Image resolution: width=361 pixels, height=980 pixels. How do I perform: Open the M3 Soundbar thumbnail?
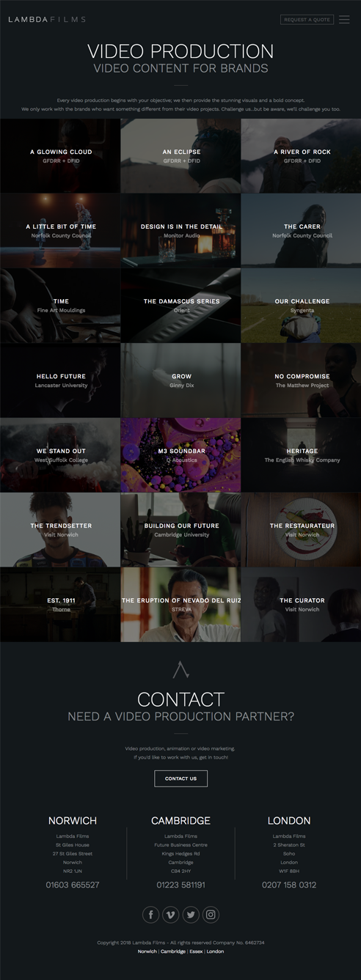point(180,455)
